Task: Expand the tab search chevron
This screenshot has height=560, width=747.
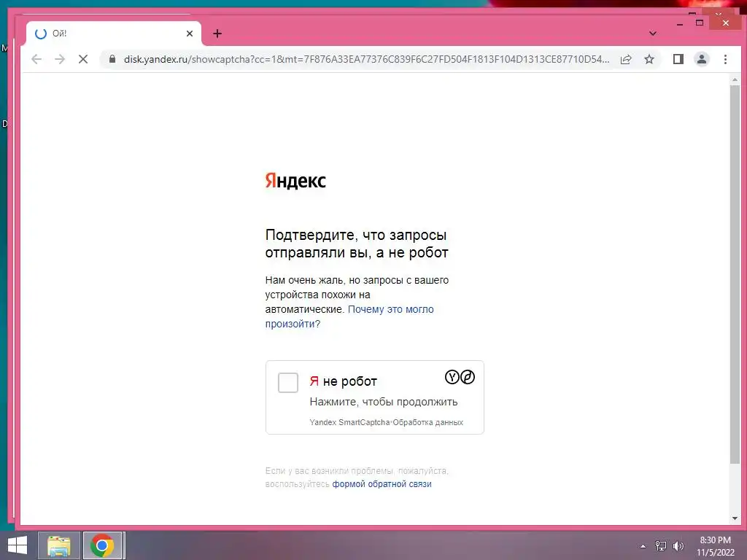Action: click(653, 34)
